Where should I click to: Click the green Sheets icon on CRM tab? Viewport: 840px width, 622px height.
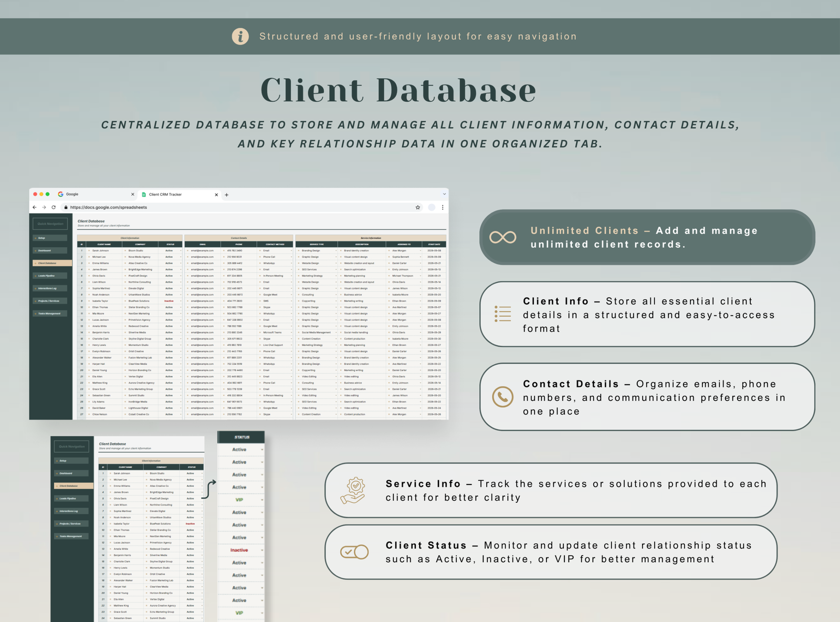click(x=144, y=195)
